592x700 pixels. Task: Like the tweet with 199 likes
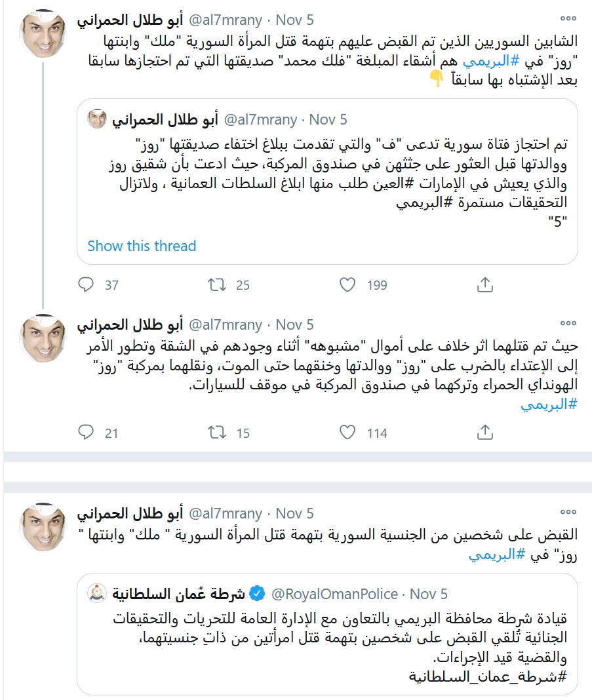348,284
